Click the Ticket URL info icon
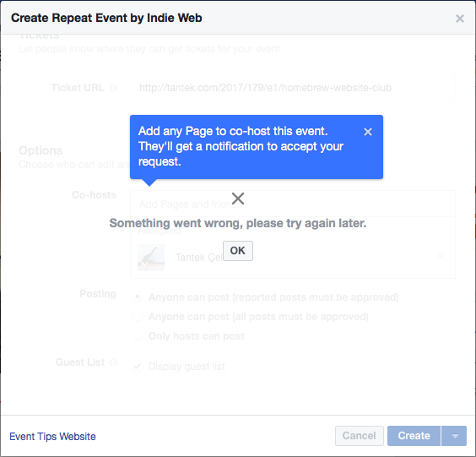This screenshot has height=457, width=476. click(x=113, y=88)
